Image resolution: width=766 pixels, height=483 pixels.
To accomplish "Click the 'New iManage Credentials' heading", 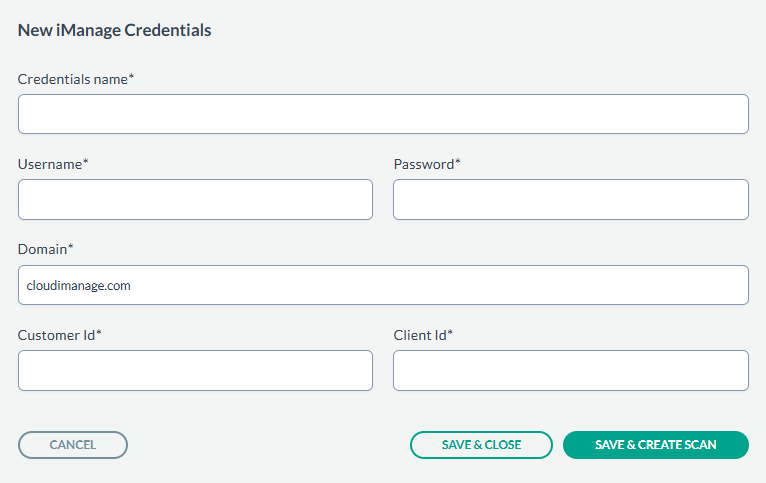I will coord(114,30).
